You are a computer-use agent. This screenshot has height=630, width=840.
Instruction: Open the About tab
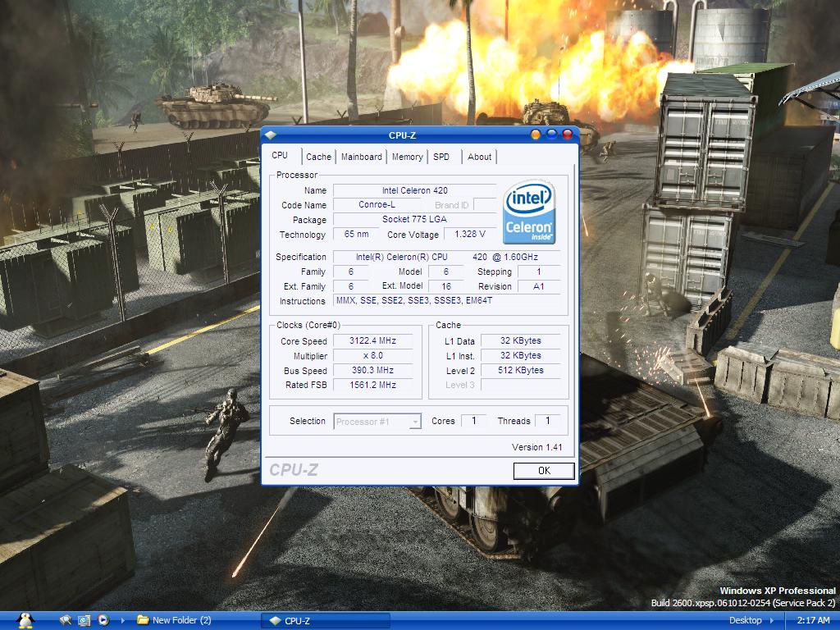coord(479,157)
